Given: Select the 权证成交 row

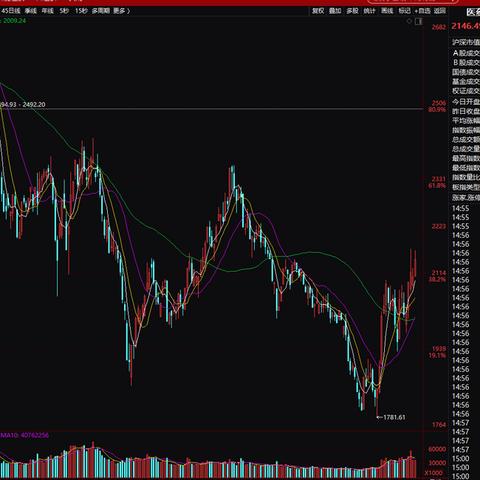Looking at the screenshot, I should coord(466,91).
